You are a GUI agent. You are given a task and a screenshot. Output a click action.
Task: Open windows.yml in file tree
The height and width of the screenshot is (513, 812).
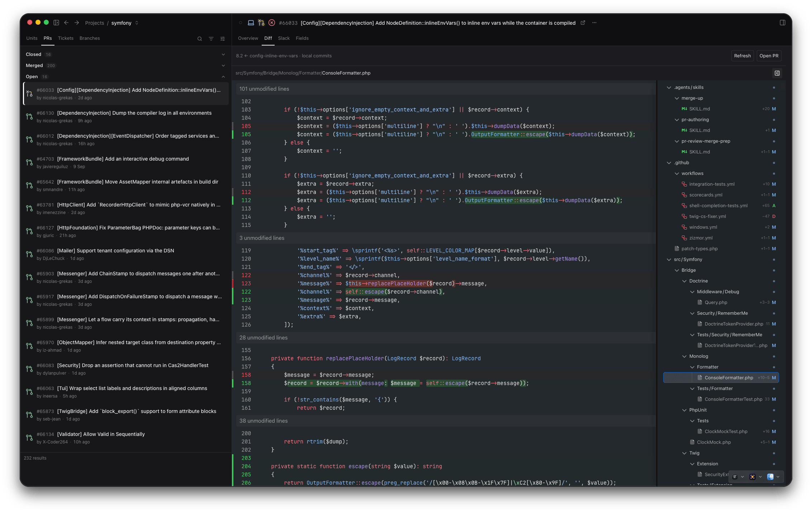pos(721,227)
